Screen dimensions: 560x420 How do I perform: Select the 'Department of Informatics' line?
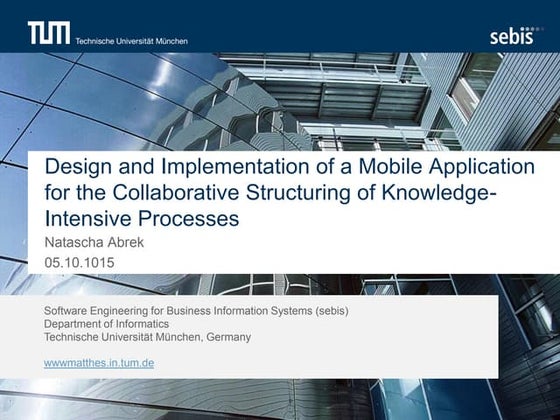click(106, 324)
